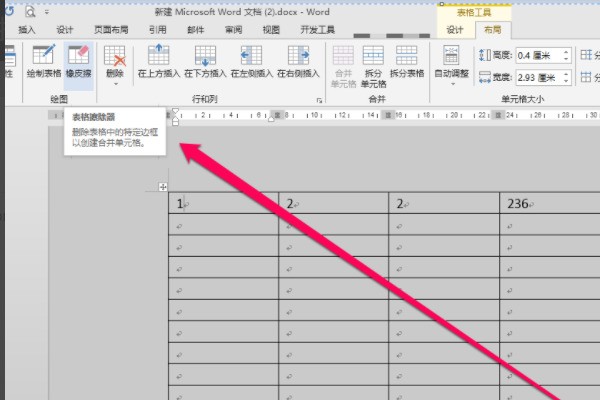
Task: Increase row height with up stepper
Action: click(x=566, y=52)
